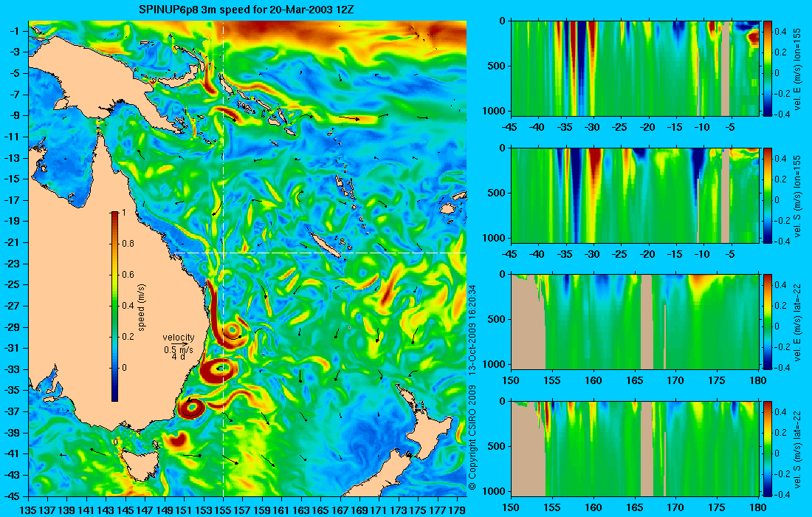
Task: Click the "-1" latitude tick on main map
Action: [14, 31]
